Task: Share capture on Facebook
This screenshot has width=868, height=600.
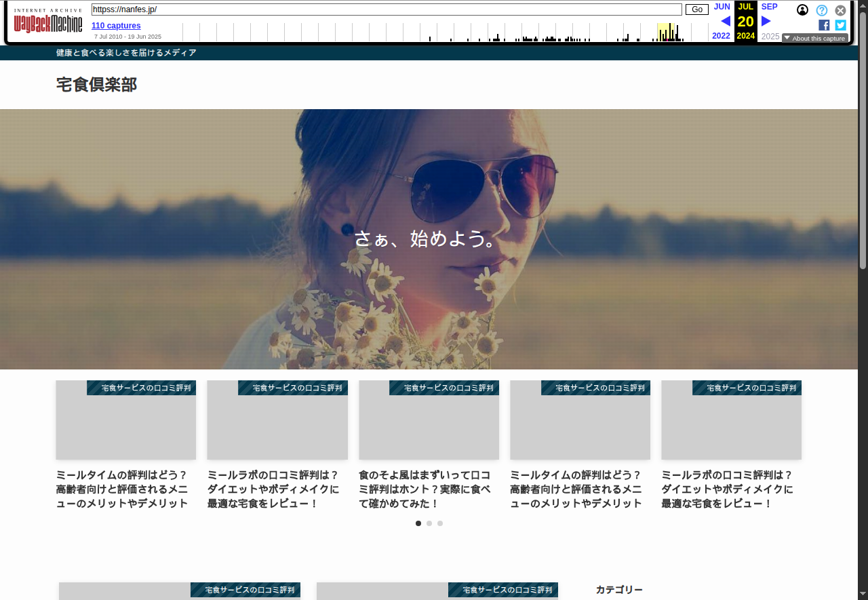Action: point(824,25)
